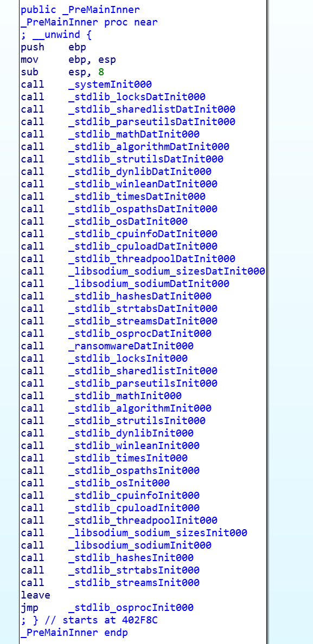Select the public _PreMainInner declaration line

pos(80,10)
